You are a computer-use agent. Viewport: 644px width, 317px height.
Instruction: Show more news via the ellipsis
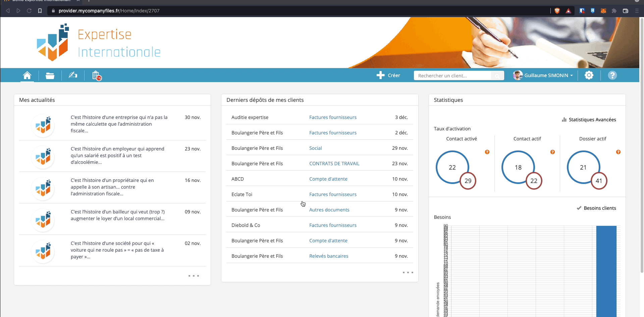pyautogui.click(x=194, y=276)
